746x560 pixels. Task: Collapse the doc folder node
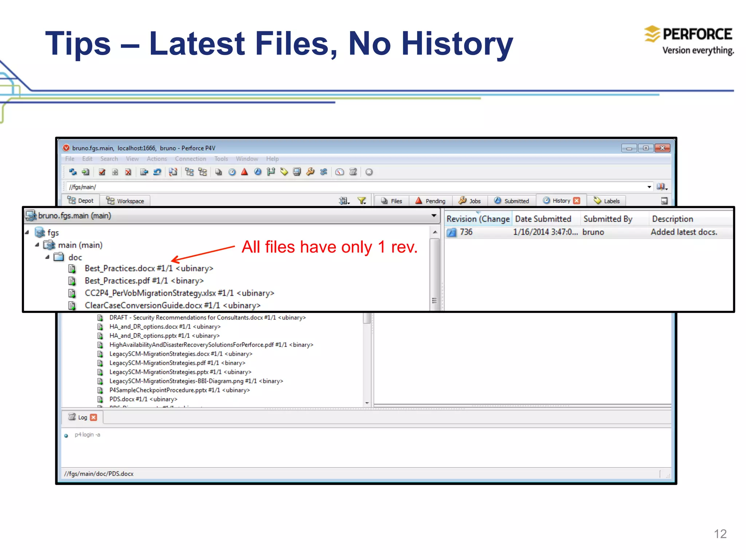click(47, 257)
